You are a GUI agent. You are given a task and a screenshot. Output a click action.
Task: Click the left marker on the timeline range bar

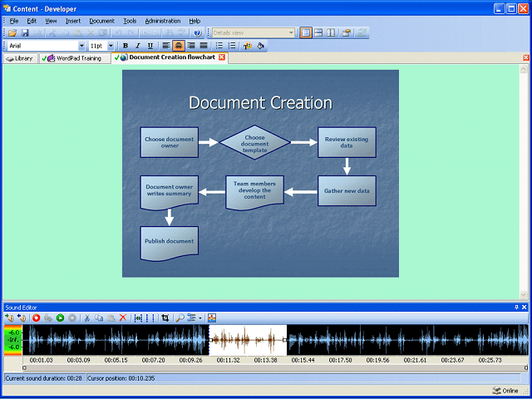point(24,367)
